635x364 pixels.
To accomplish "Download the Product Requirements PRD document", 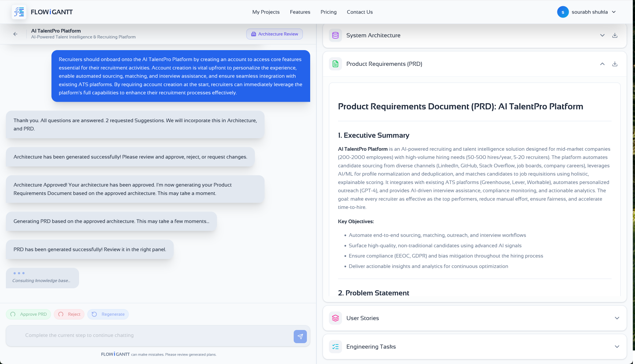I will 615,64.
